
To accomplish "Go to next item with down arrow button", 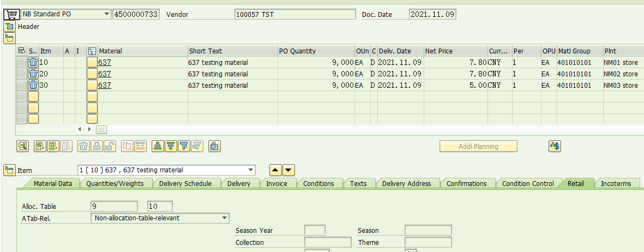I will pyautogui.click(x=288, y=170).
